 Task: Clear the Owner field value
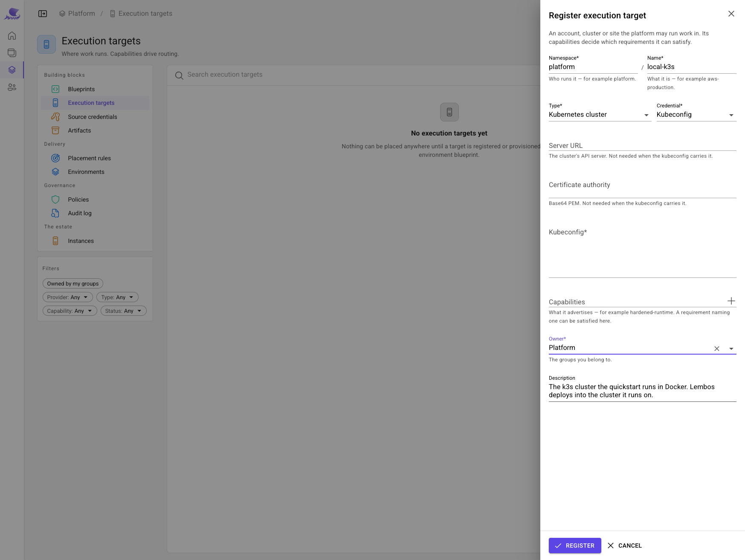[717, 349]
